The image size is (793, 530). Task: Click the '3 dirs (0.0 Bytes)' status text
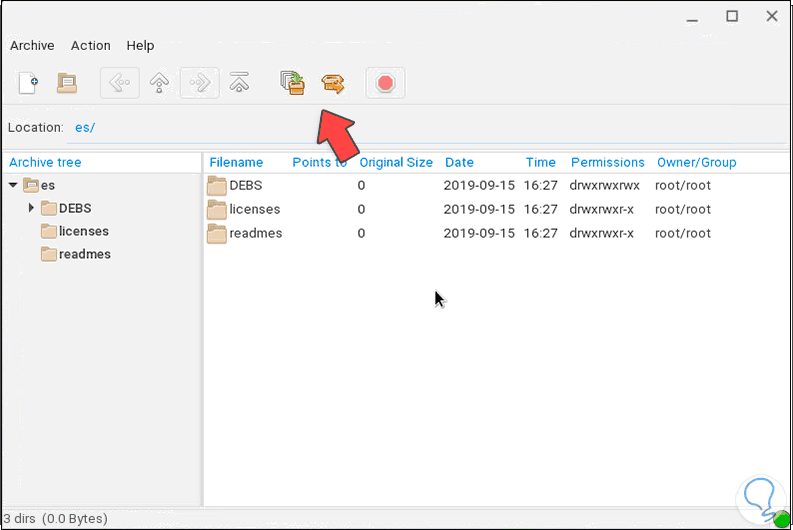pyautogui.click(x=56, y=519)
